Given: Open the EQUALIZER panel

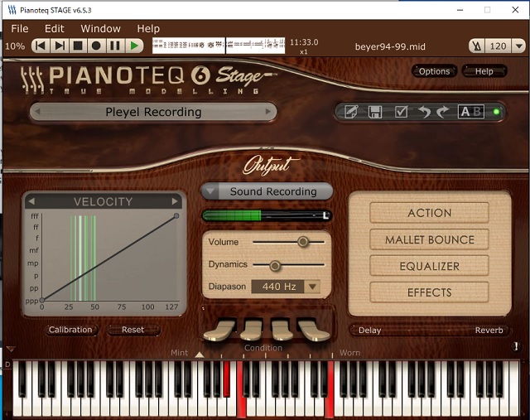Looking at the screenshot, I should click(x=429, y=266).
